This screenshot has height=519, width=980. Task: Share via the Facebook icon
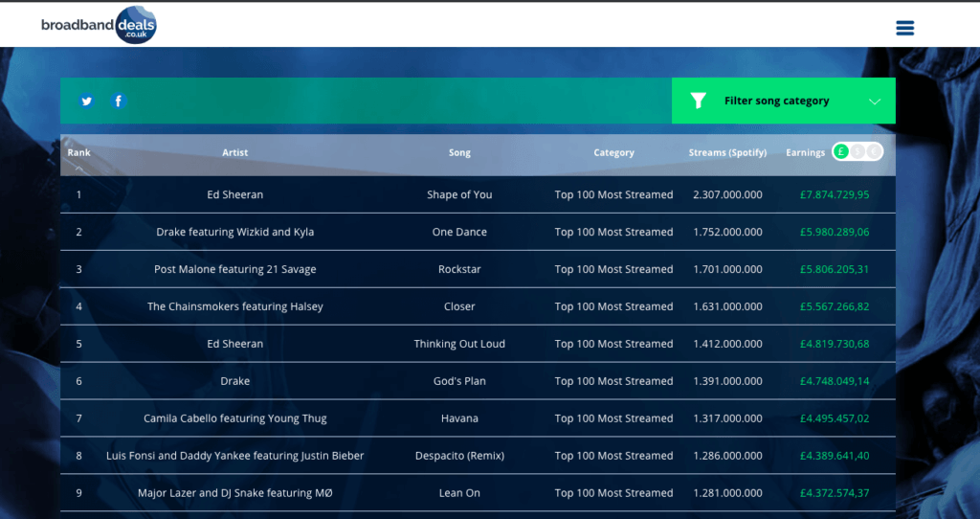click(119, 101)
